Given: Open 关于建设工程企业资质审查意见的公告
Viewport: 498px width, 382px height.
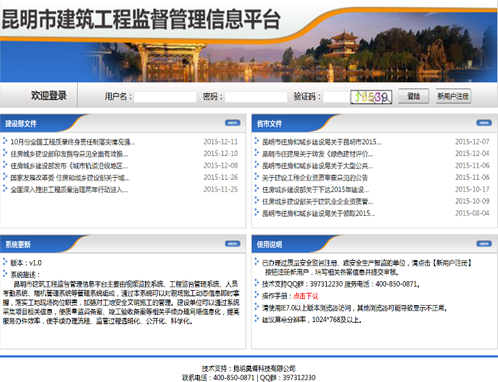Looking at the screenshot, I should coord(315,178).
